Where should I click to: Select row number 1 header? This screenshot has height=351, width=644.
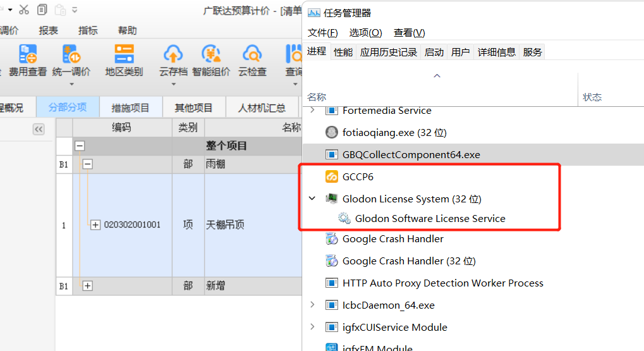point(64,225)
